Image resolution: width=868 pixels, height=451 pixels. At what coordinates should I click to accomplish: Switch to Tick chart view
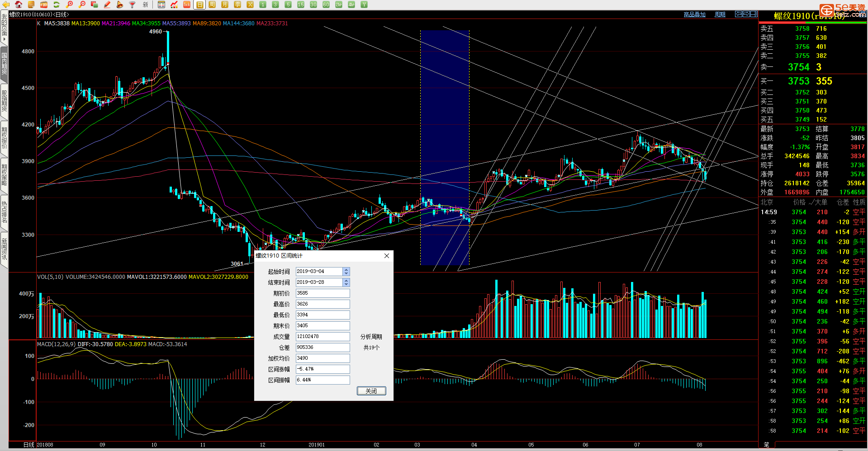(x=187, y=5)
